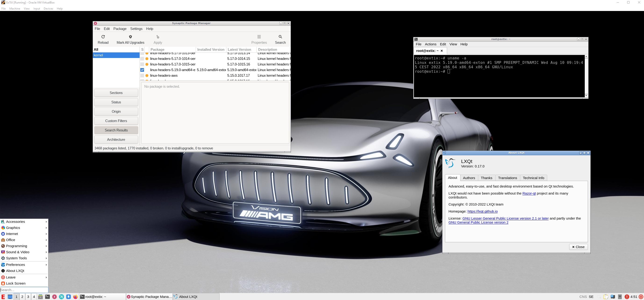This screenshot has width=644, height=300.
Task: Activate Synaptic Package Manager taskbar button
Action: [x=149, y=297]
